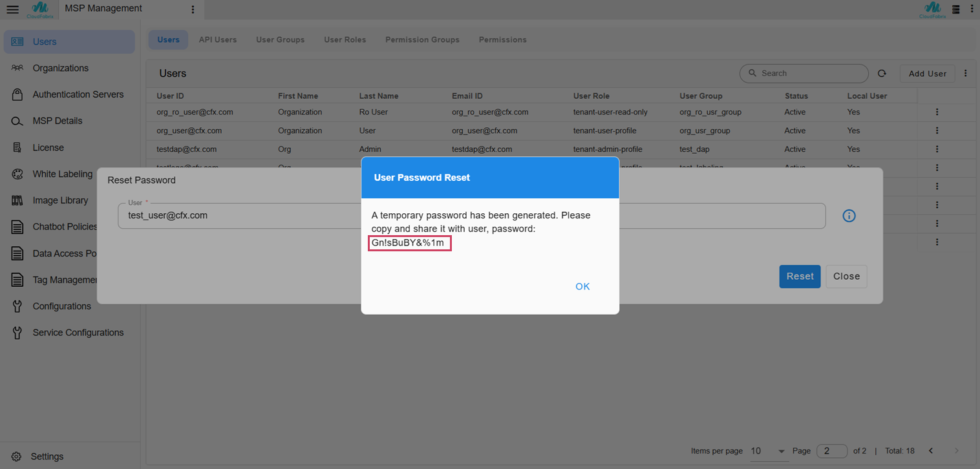Open row actions for testdap@cfx.com

coord(937,149)
